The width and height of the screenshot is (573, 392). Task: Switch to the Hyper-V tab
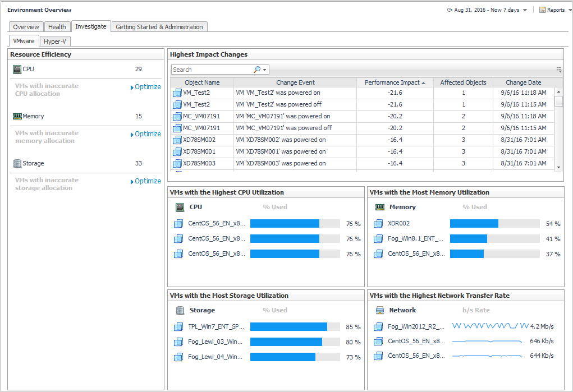pos(54,41)
